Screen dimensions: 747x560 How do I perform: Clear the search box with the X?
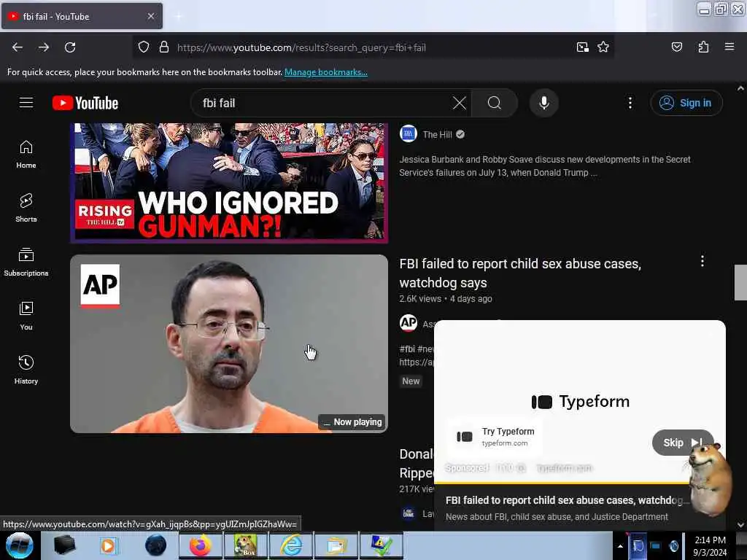(460, 103)
